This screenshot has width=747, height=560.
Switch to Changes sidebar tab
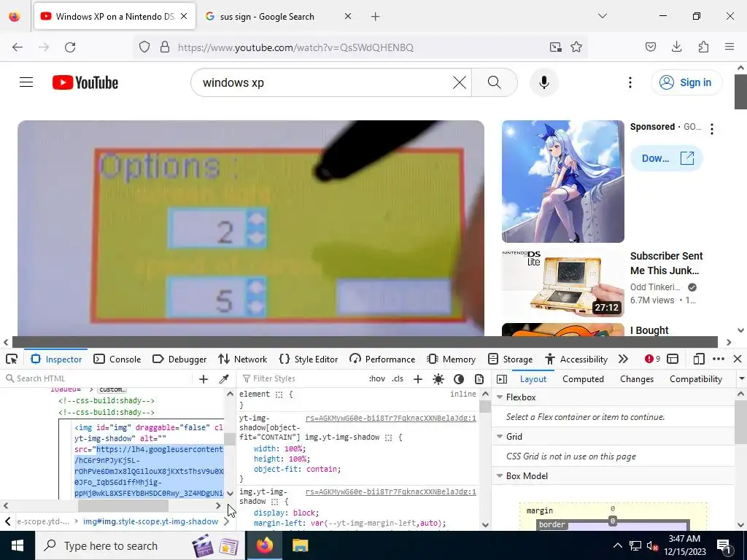636,379
